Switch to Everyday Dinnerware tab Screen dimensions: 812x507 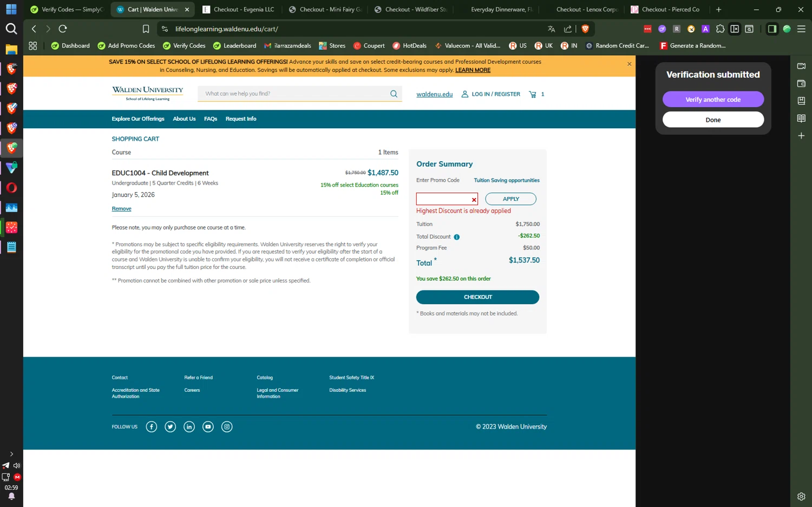496,9
